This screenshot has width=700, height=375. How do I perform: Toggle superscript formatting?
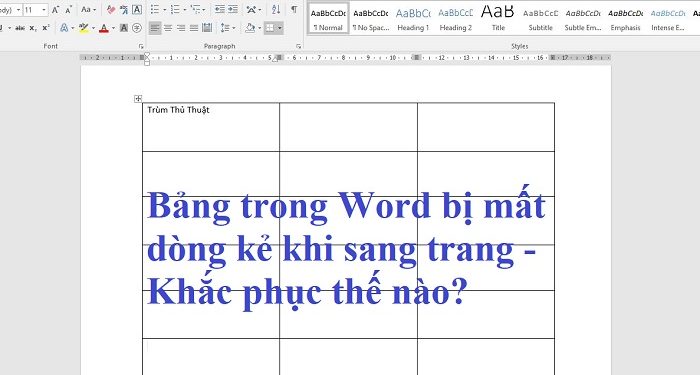point(46,28)
